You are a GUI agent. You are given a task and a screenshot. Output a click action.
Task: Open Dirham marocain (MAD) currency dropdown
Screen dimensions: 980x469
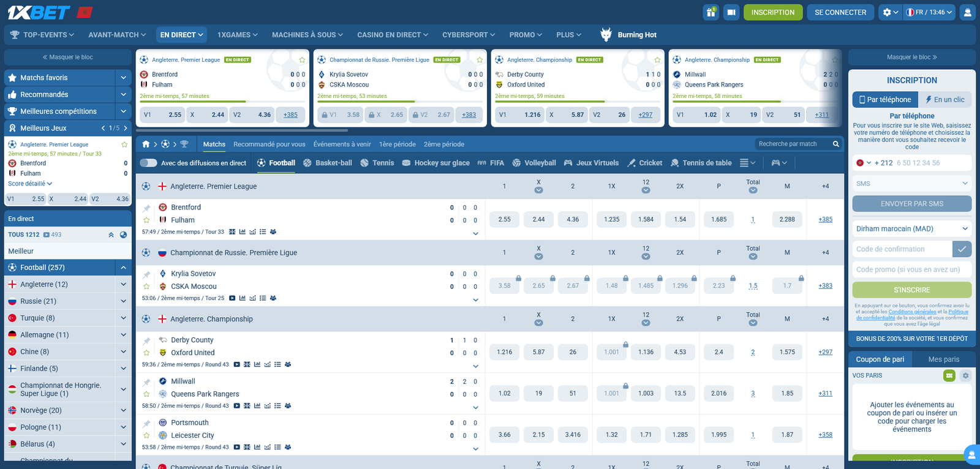tap(912, 228)
